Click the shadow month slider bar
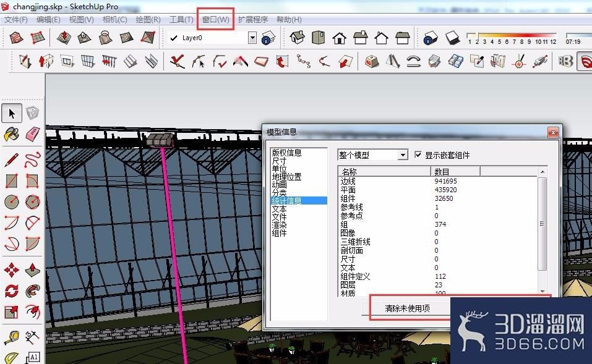The image size is (592, 364). [x=511, y=35]
